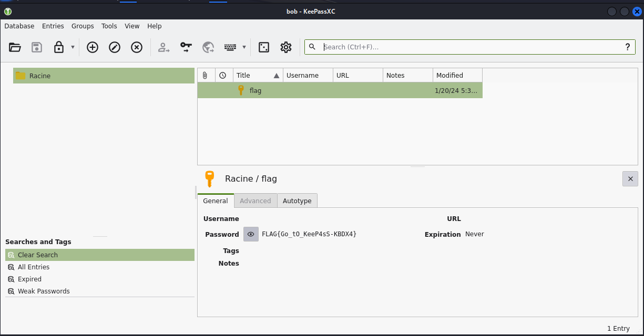This screenshot has width=644, height=336.
Task: Toggle password visibility eye button
Action: tap(251, 234)
